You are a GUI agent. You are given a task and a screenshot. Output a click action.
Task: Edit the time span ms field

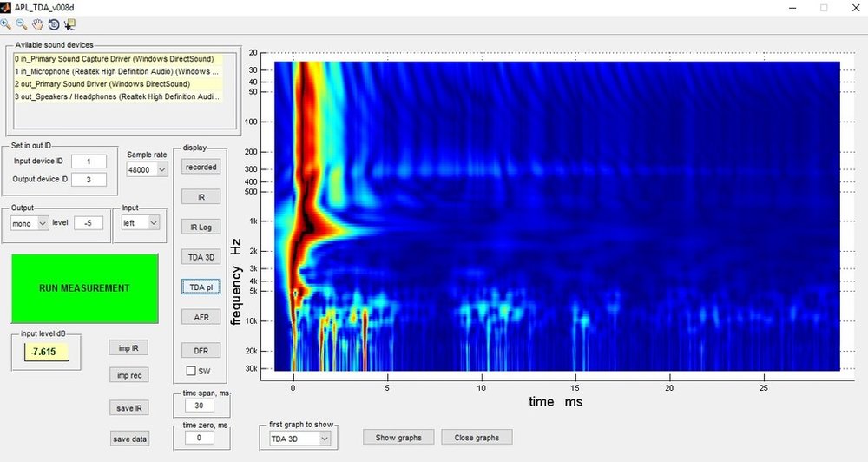tap(199, 406)
